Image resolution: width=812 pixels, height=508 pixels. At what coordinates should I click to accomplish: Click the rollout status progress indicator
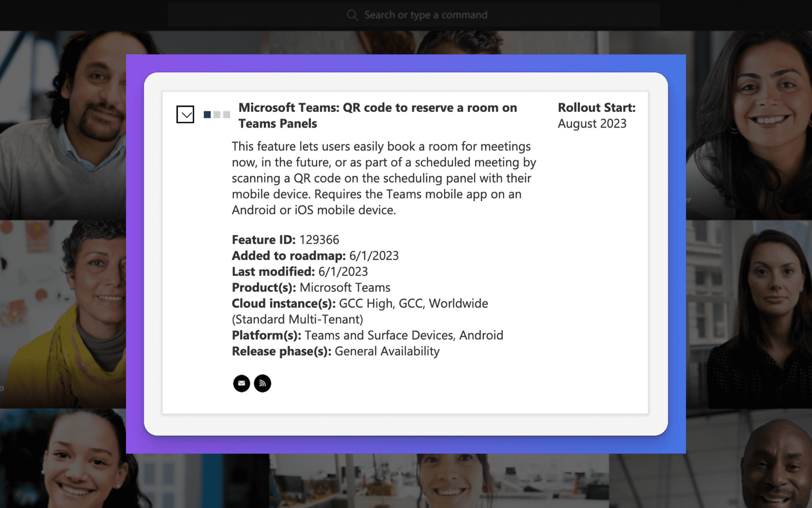pyautogui.click(x=217, y=115)
